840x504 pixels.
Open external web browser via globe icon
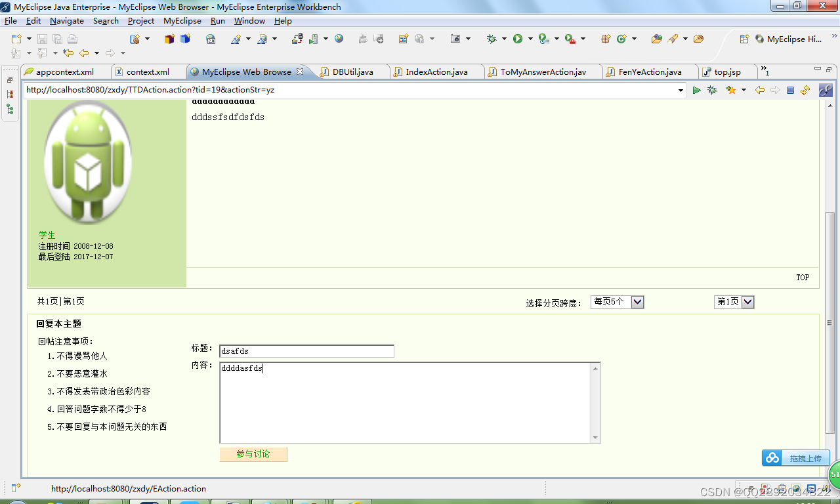tap(339, 40)
